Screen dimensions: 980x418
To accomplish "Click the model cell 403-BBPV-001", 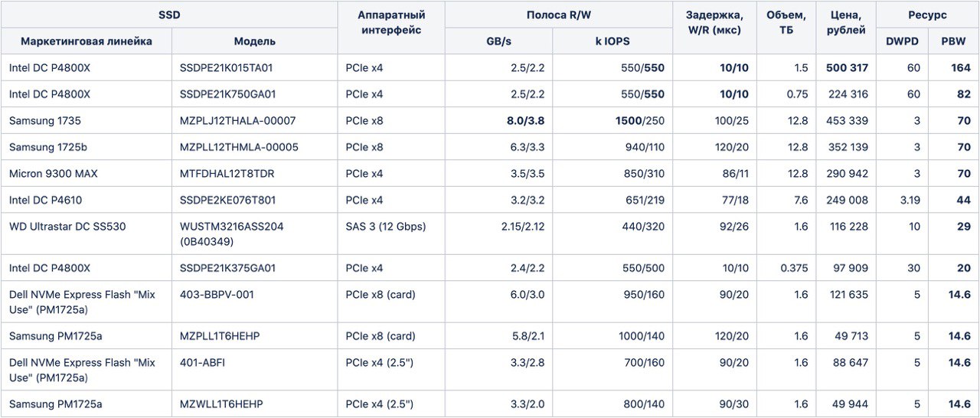I will pyautogui.click(x=255, y=302).
